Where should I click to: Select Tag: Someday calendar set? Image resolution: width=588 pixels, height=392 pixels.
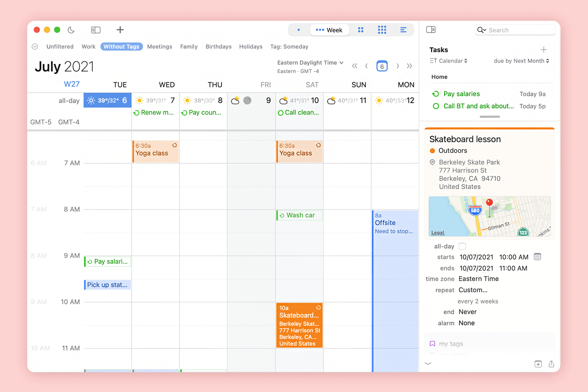click(289, 47)
